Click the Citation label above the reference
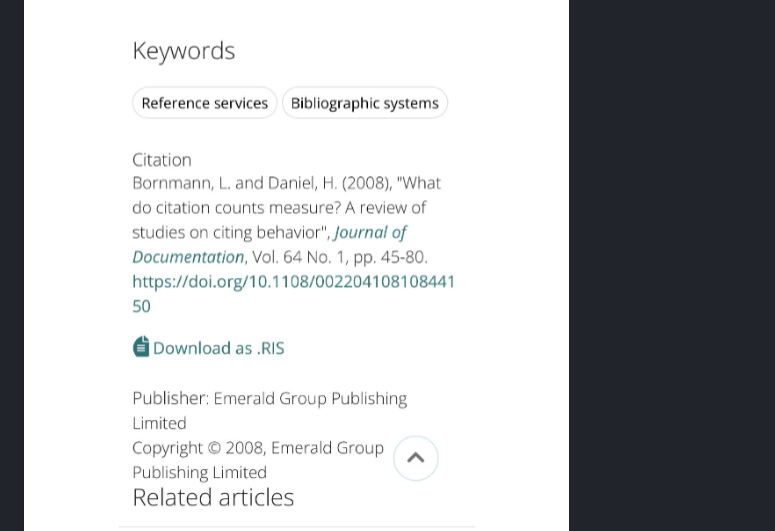Viewport: 775px width, 531px height. 162,160
